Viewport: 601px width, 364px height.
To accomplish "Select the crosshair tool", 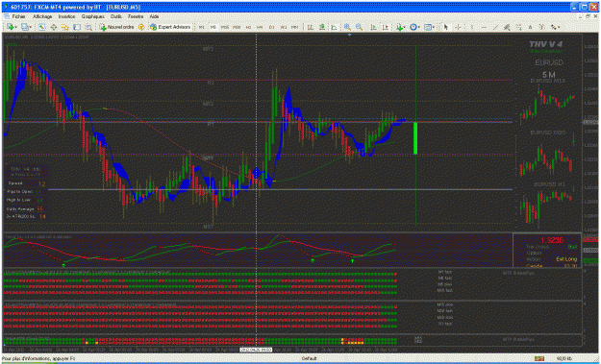I will click(x=458, y=27).
